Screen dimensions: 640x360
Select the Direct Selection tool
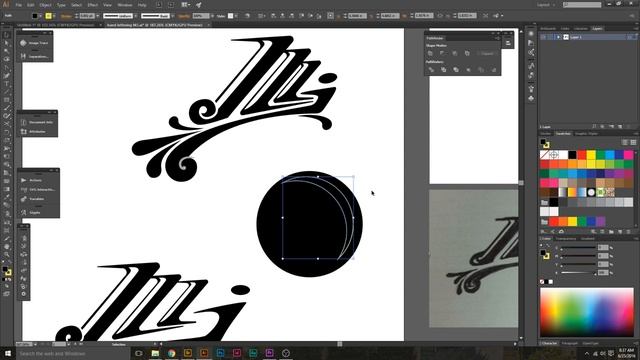[x=7, y=43]
